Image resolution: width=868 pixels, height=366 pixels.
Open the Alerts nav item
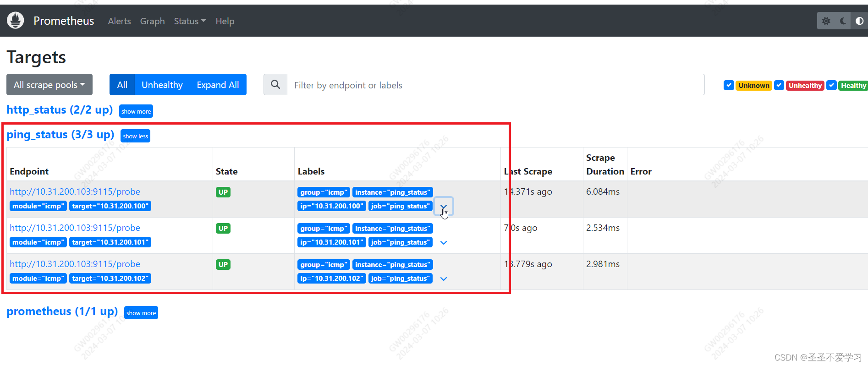[119, 21]
